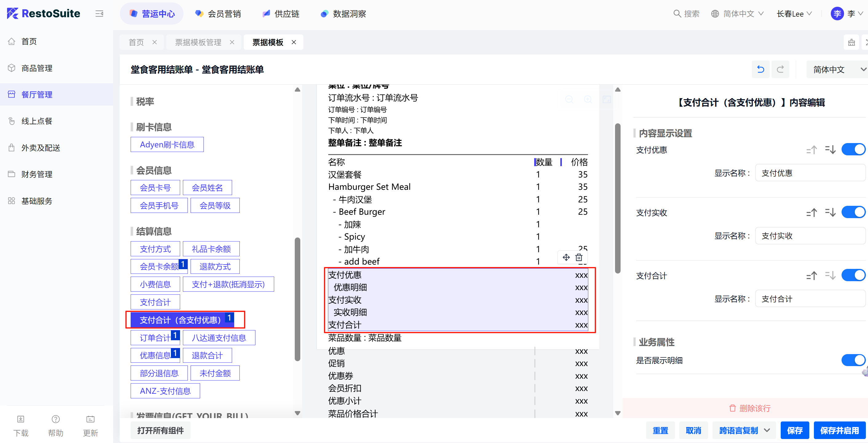Disable the 支付优惠 display toggle
The image size is (868, 443).
point(853,150)
